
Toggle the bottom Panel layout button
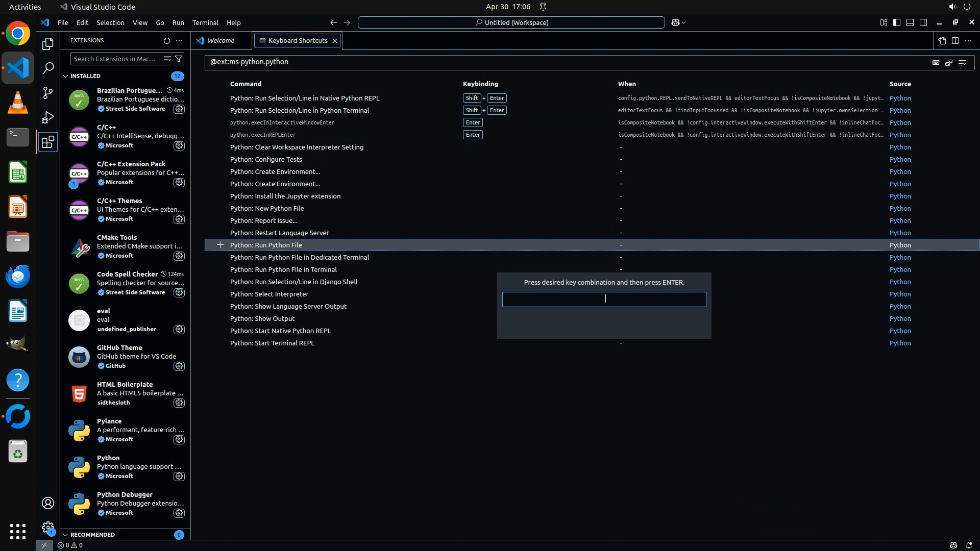[x=910, y=22]
